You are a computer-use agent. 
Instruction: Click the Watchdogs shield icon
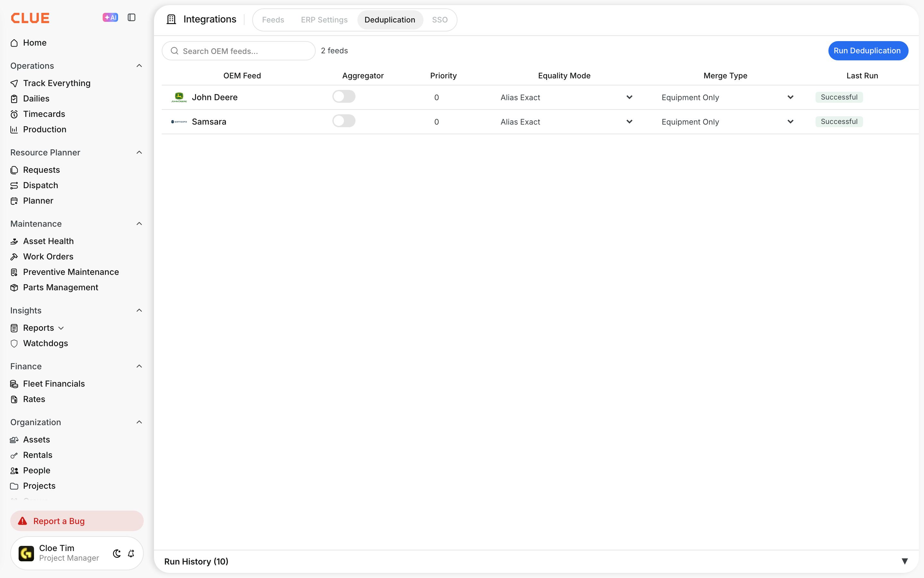click(14, 343)
